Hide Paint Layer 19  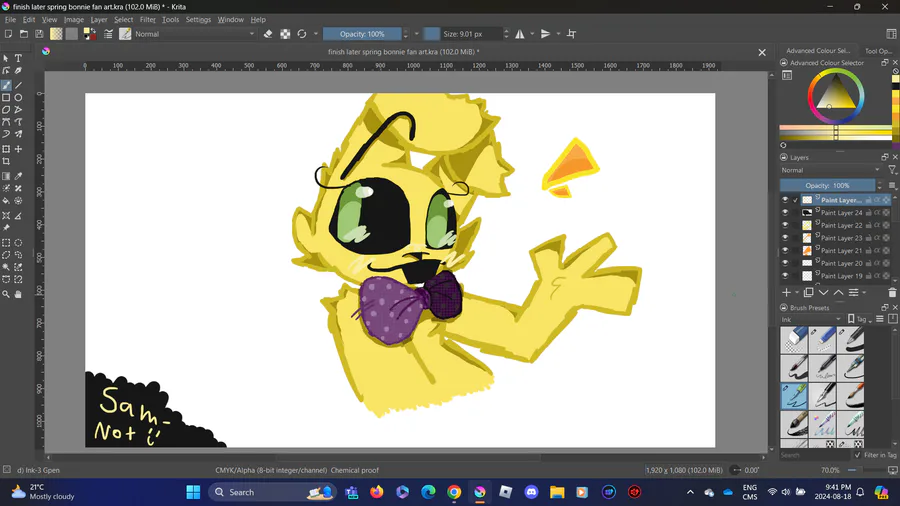click(x=785, y=275)
